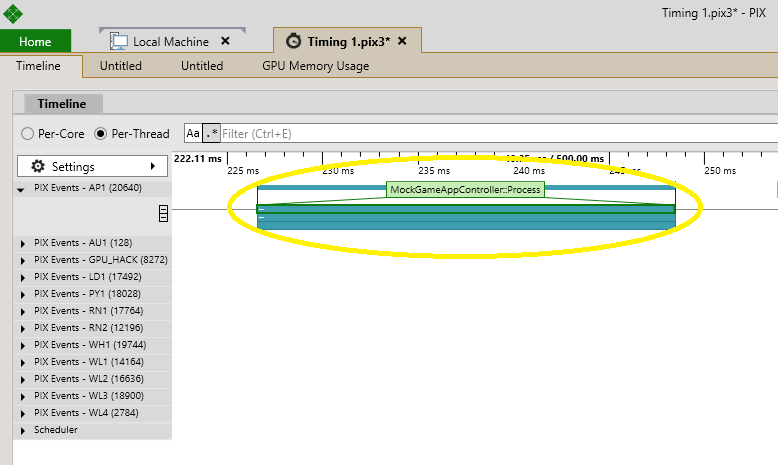778x465 pixels.
Task: Click the stopwatch icon on Timing tab
Action: click(x=293, y=41)
